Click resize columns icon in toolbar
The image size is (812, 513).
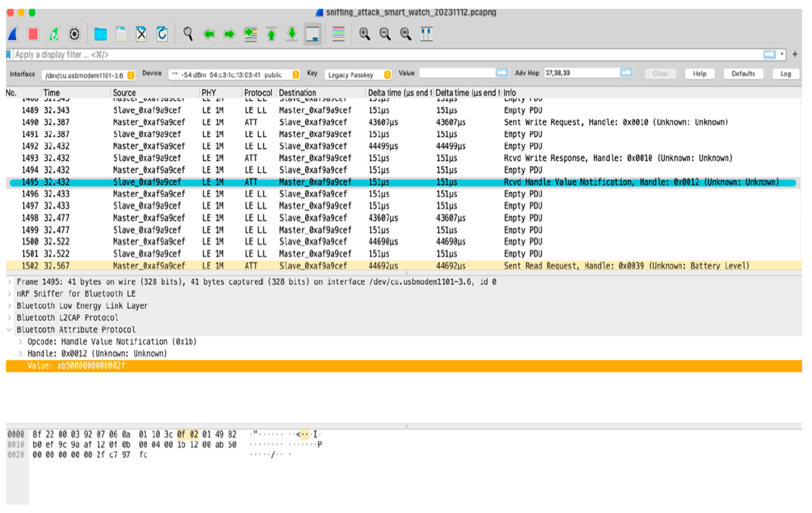[x=427, y=34]
